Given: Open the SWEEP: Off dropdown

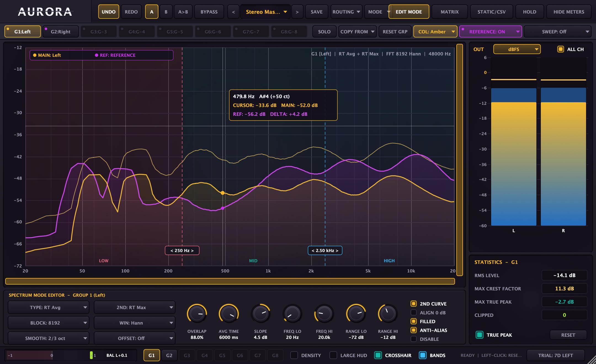Looking at the screenshot, I should (557, 32).
